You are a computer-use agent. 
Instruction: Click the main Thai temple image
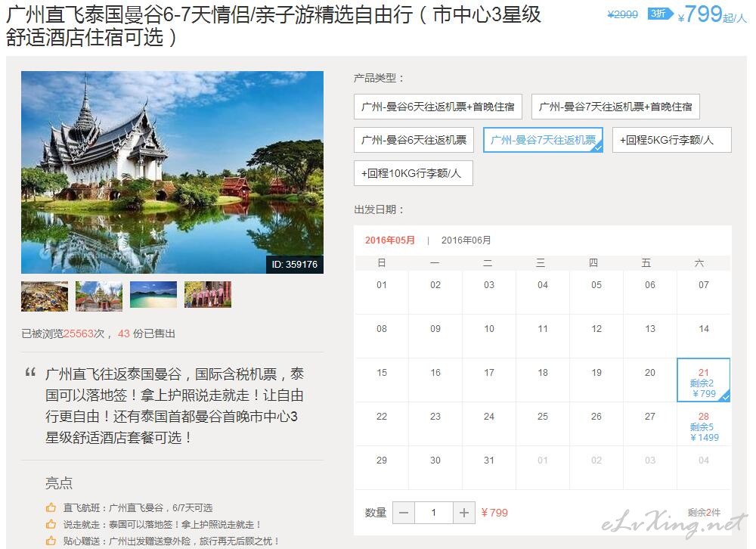172,172
